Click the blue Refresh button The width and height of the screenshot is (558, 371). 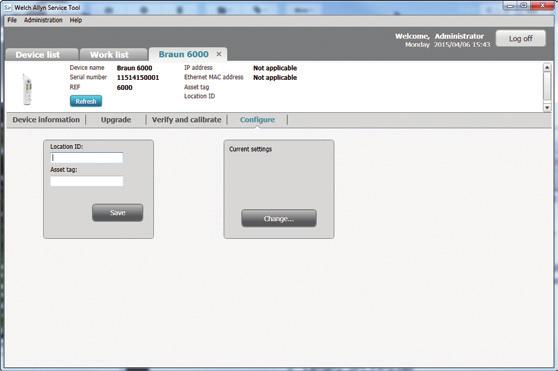point(86,101)
